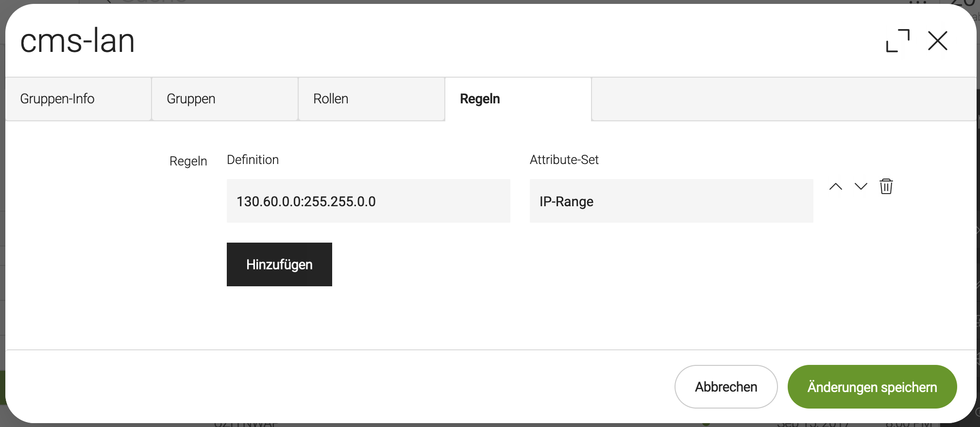Focus the Definition field with 130.60.0.0:255.255.0.0
The height and width of the screenshot is (427, 980).
pyautogui.click(x=369, y=201)
